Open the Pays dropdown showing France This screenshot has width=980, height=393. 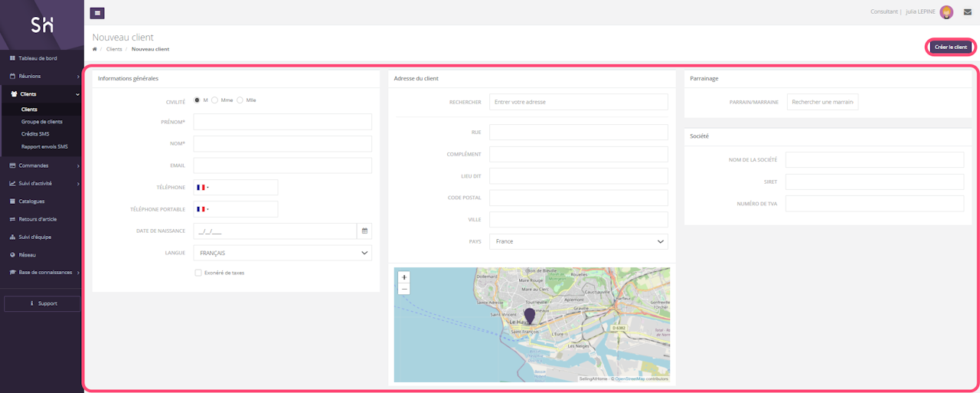click(578, 241)
